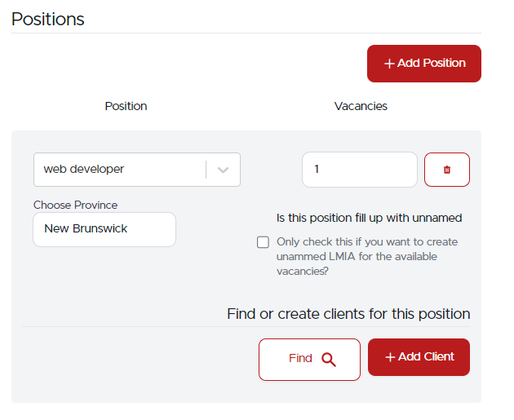Open the web developer position selector
Image resolution: width=514 pixels, height=420 pixels.
(120, 170)
